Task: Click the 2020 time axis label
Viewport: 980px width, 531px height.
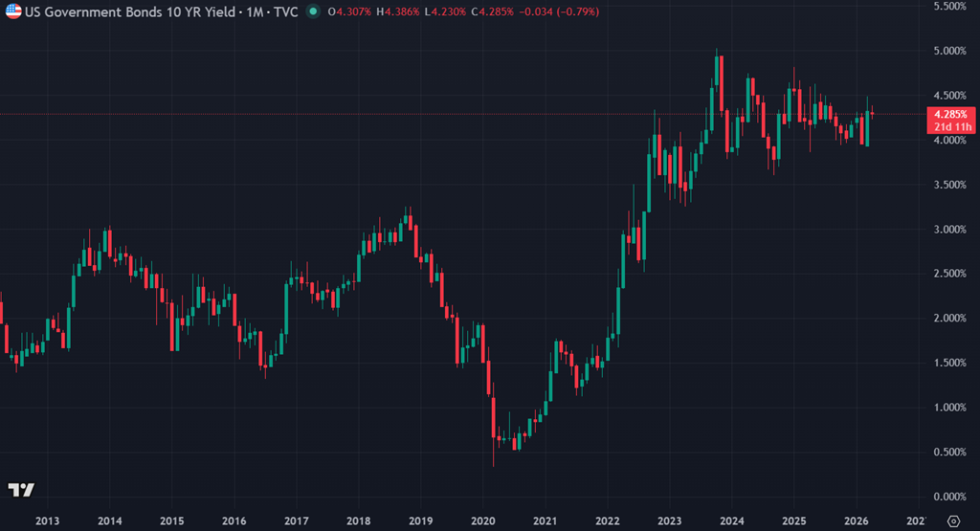Action: point(482,520)
